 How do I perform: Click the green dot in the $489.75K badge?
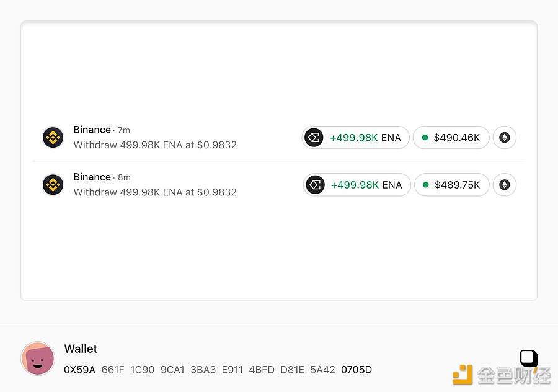click(x=426, y=185)
